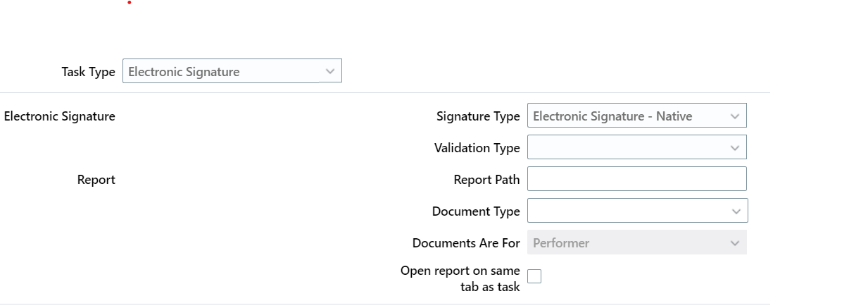Screen dimensions: 868x308
Task: Click the Signature Type chevron arrow
Action: click(735, 116)
